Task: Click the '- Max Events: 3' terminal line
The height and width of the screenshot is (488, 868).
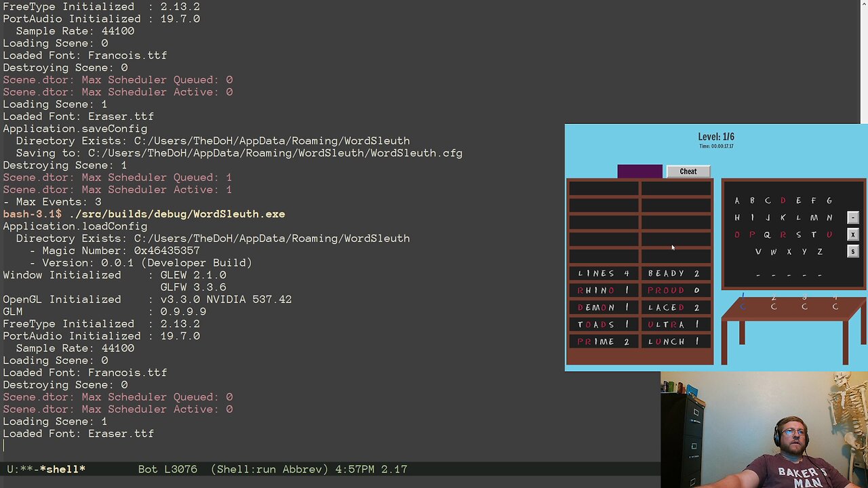Action: (x=52, y=202)
